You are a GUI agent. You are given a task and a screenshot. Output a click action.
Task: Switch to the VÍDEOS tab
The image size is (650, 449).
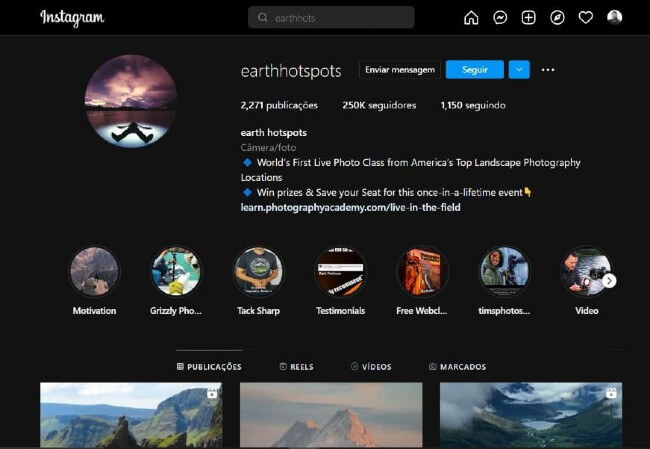[x=371, y=366]
